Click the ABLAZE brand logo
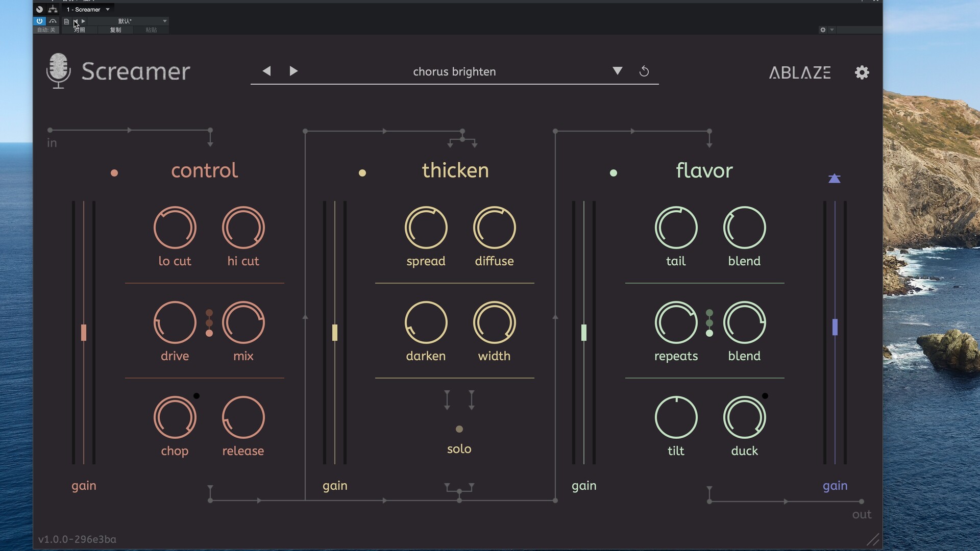 click(x=800, y=72)
